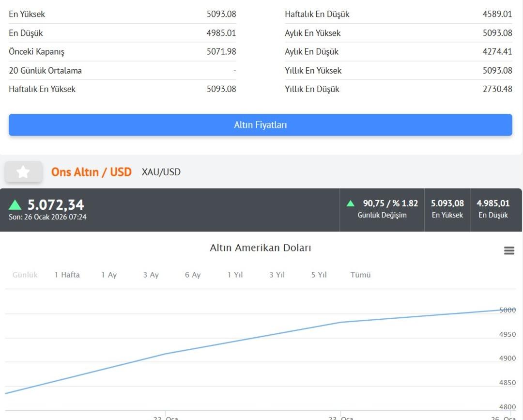Screen dimensions: 523x420
Task: Show all data with Tümü
Action: coord(360,275)
